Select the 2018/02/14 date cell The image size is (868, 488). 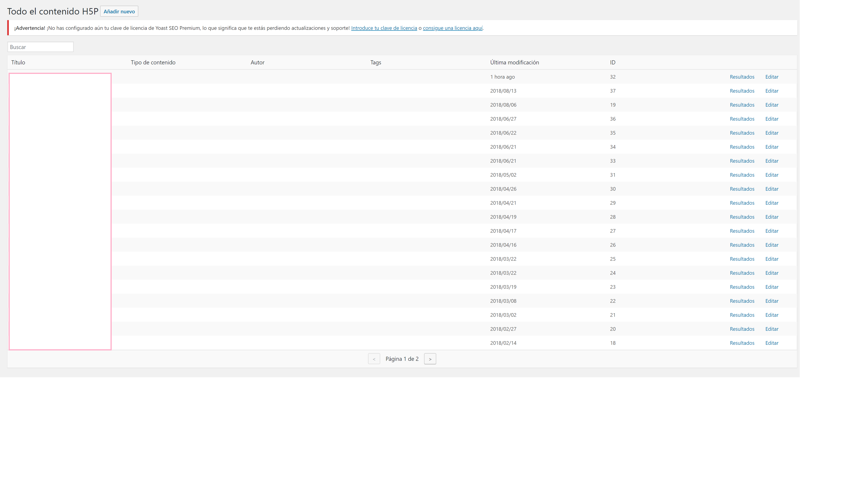(x=503, y=343)
